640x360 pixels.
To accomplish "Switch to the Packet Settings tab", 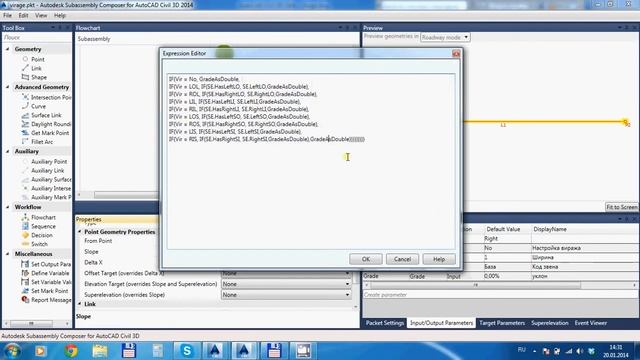I will (384, 323).
